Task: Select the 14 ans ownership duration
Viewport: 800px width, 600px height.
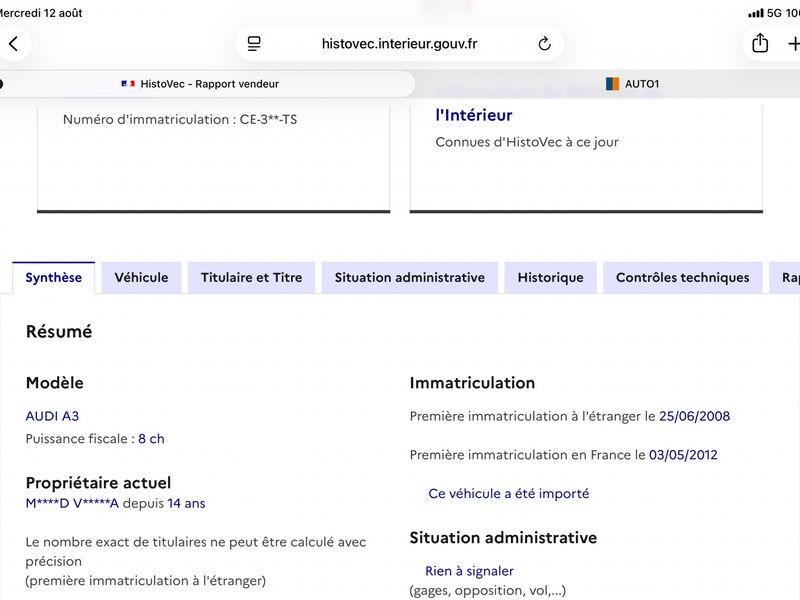Action: tap(186, 504)
